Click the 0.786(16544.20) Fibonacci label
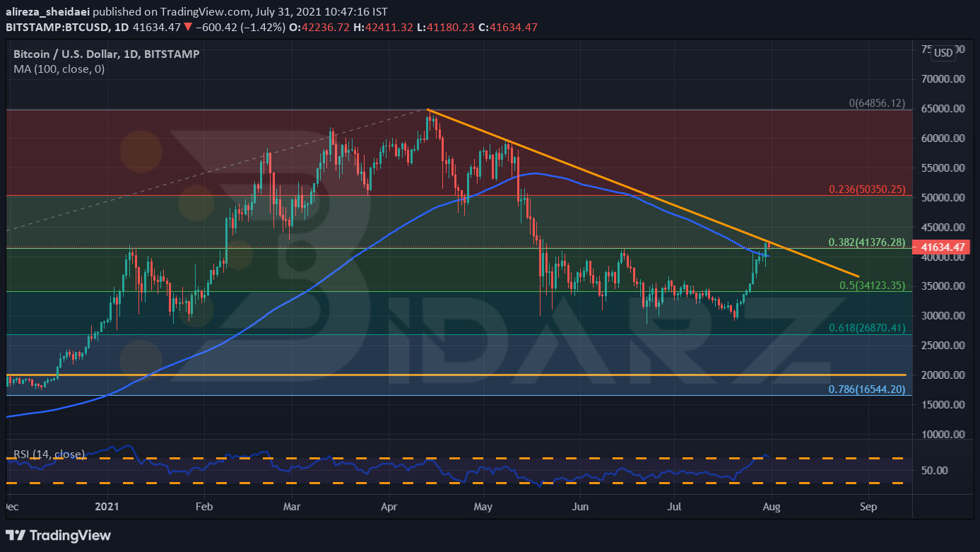The width and height of the screenshot is (980, 552). [x=867, y=389]
